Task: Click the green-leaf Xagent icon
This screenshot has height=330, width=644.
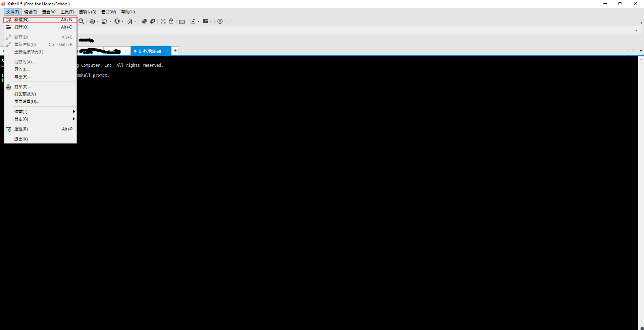Action: [x=153, y=21]
